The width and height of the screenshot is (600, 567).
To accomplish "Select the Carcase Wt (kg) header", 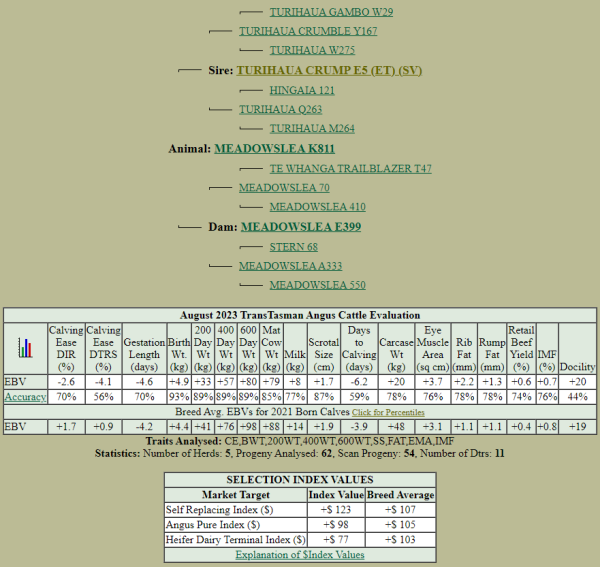I will tap(396, 349).
